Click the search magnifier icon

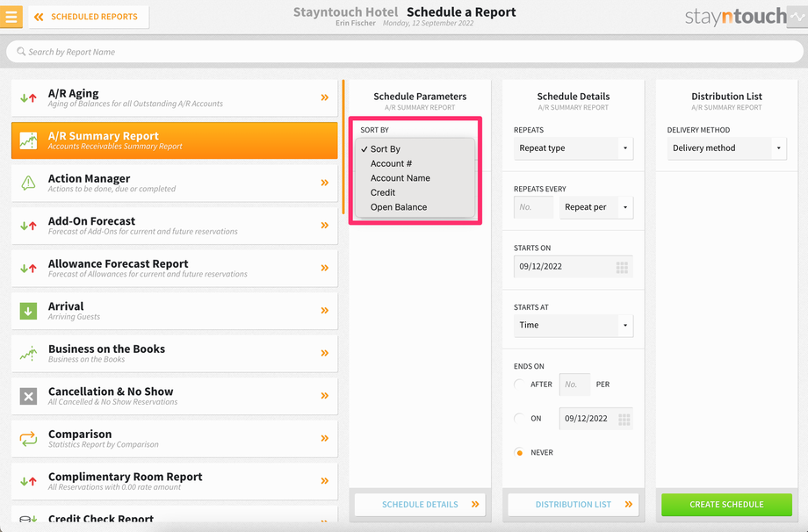tap(21, 52)
